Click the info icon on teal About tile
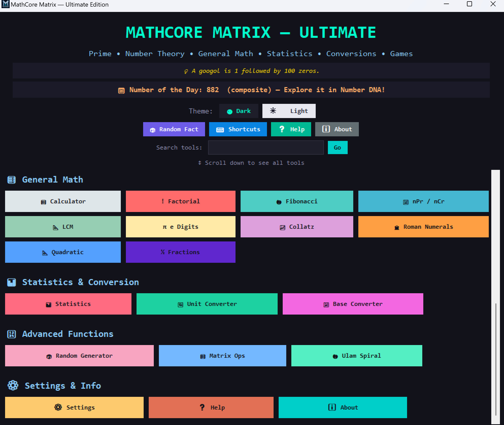The height and width of the screenshot is (425, 504). pos(332,407)
